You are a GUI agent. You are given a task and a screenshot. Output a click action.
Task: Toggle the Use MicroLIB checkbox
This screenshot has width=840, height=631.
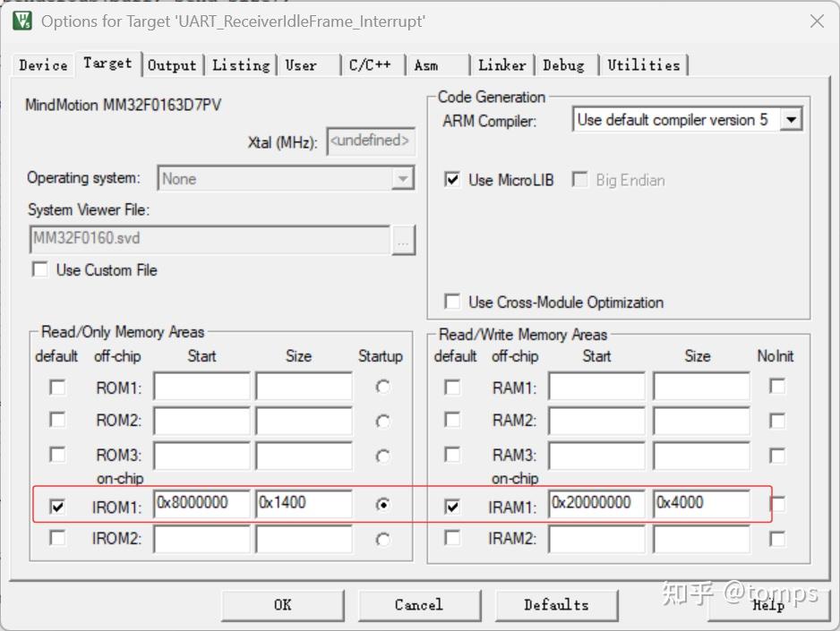tap(453, 179)
